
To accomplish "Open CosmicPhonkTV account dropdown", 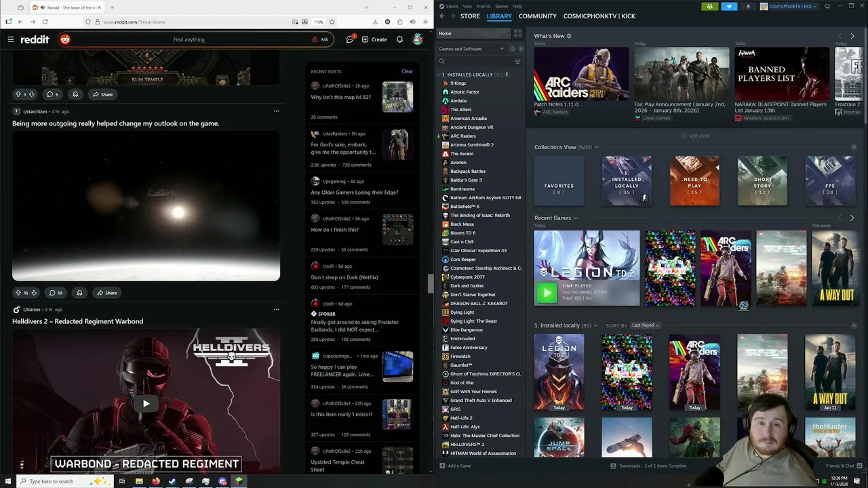I will (790, 6).
